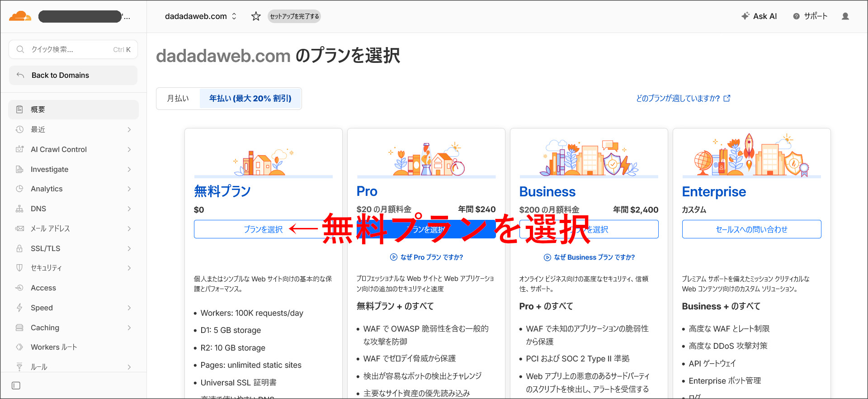Click the DNS network icon
The height and width of the screenshot is (399, 868).
click(x=19, y=209)
